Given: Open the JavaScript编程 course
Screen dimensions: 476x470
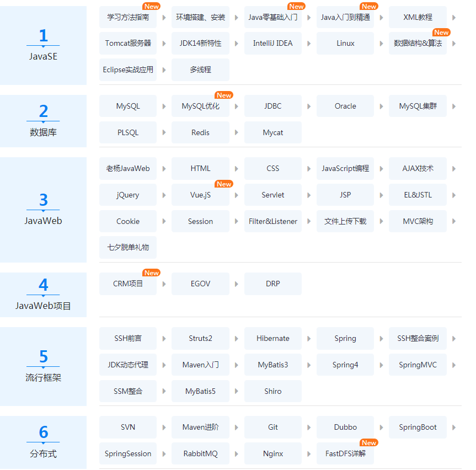Looking at the screenshot, I should [345, 168].
